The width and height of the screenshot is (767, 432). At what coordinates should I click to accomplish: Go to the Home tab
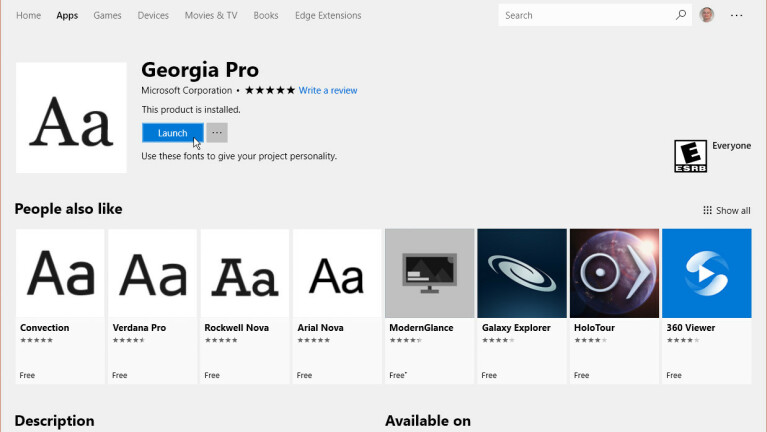point(28,15)
